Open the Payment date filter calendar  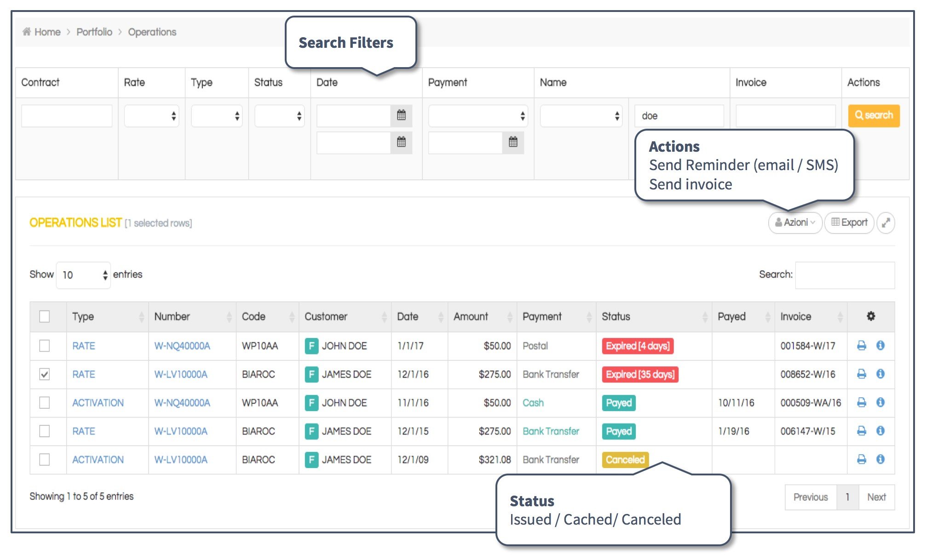tap(513, 142)
